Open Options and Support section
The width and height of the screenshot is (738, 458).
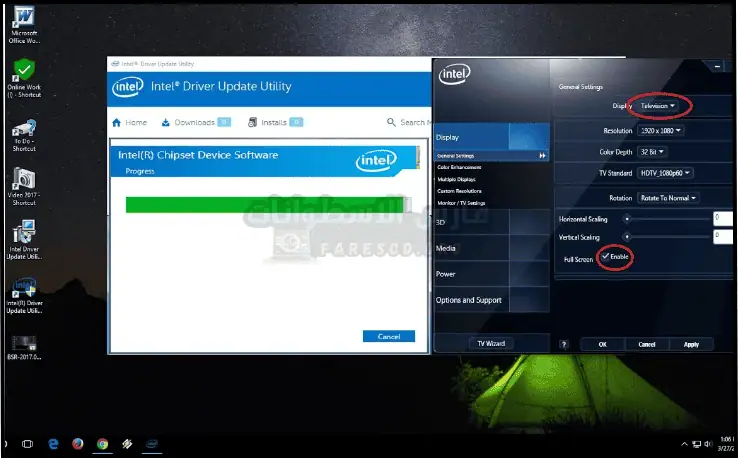[x=469, y=300]
